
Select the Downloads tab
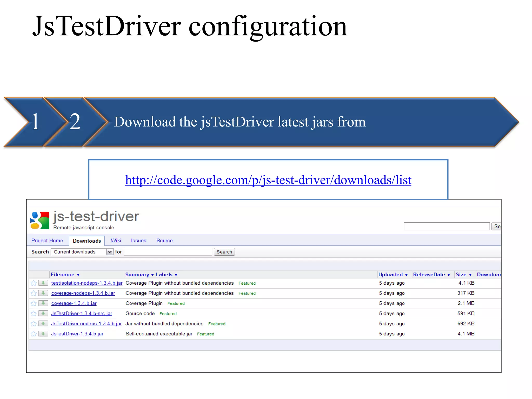[87, 241]
